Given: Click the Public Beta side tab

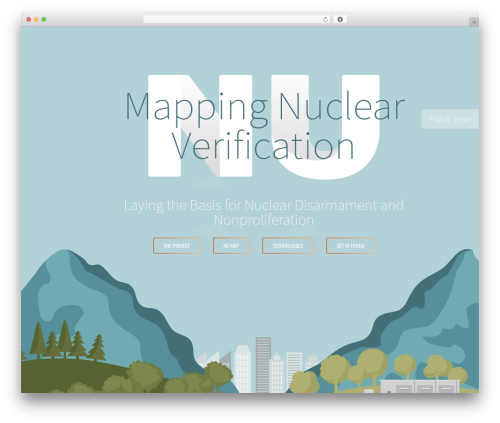Looking at the screenshot, I should [450, 119].
